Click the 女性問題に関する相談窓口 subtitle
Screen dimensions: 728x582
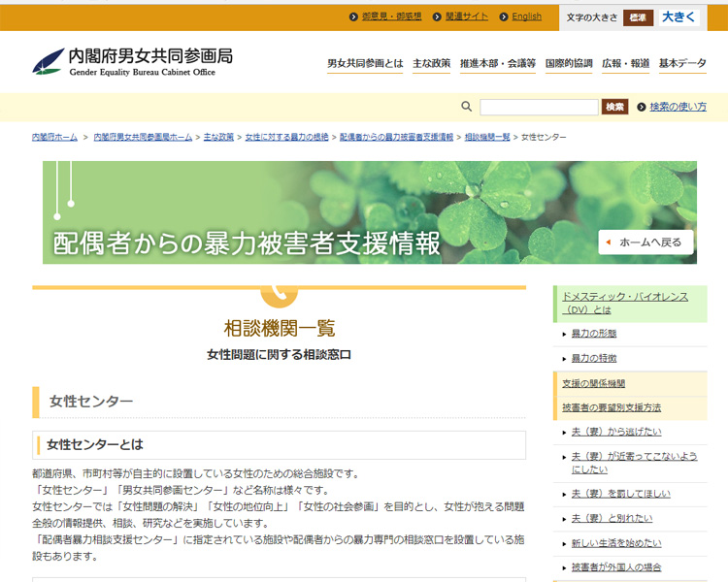[279, 355]
